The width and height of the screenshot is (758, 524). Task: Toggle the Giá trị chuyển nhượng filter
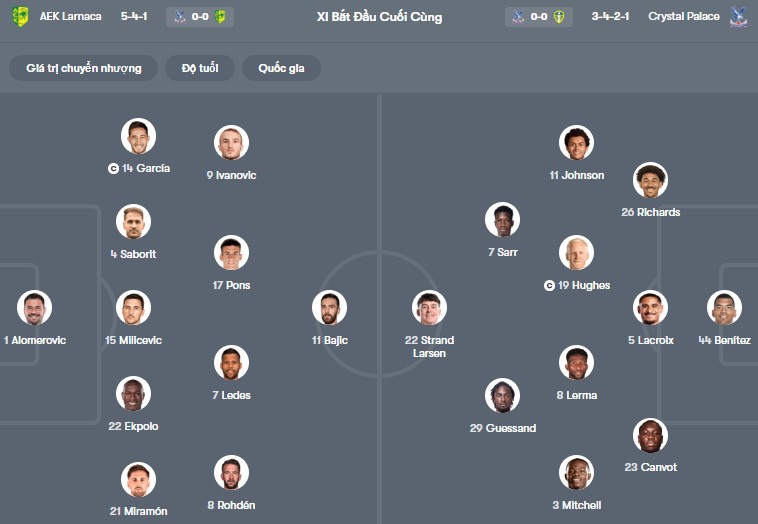tap(84, 68)
